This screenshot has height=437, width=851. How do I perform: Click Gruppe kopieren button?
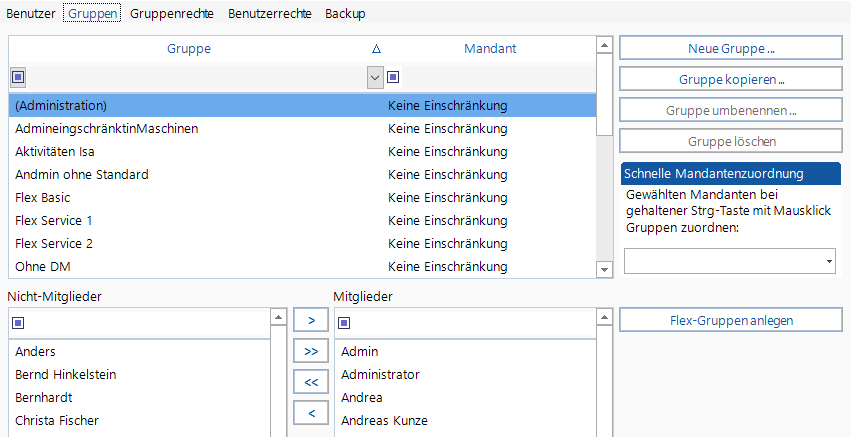click(731, 79)
